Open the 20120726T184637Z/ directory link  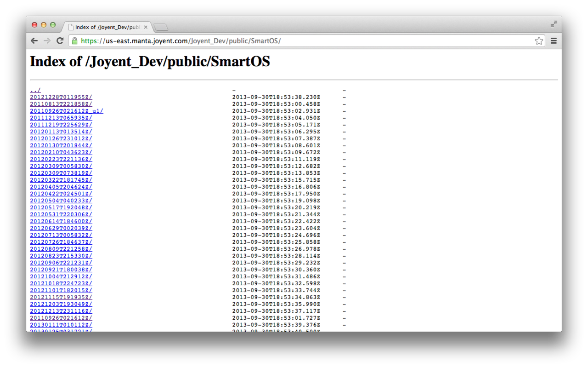coord(61,242)
